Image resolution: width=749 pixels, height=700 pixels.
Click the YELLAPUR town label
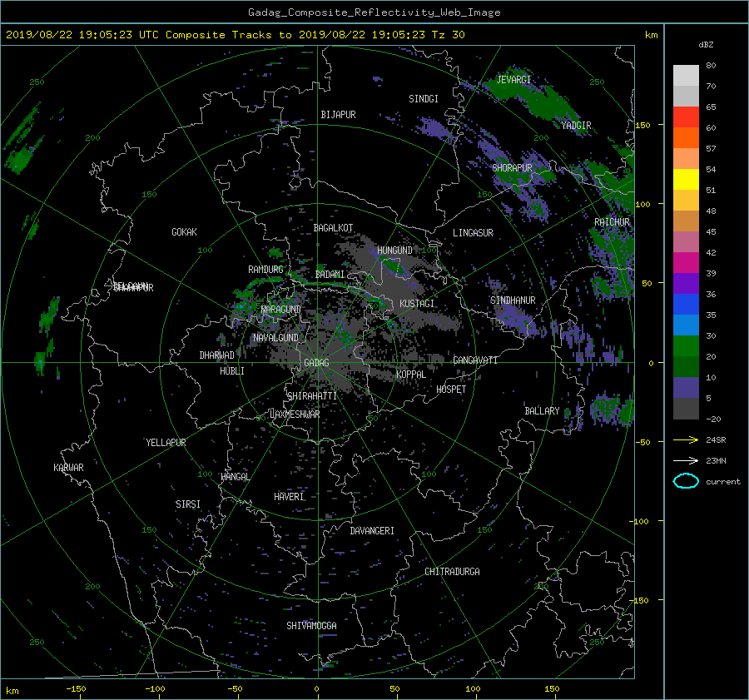(166, 443)
